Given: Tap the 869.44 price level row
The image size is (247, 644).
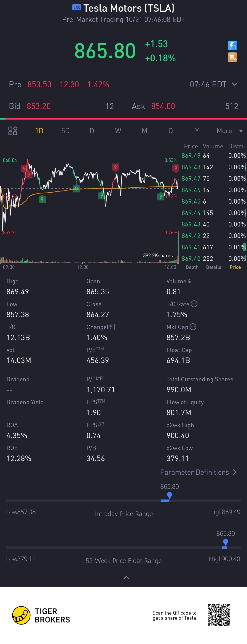Looking at the screenshot, I should click(x=214, y=213).
